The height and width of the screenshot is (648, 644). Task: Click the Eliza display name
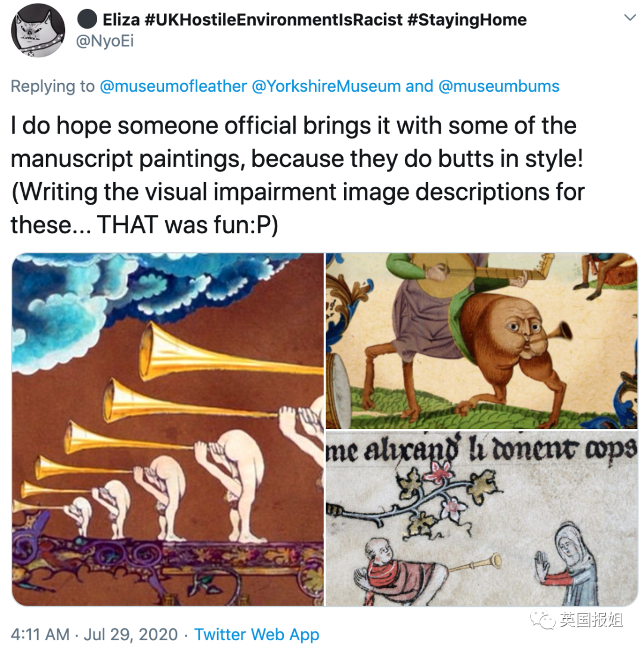(122, 20)
